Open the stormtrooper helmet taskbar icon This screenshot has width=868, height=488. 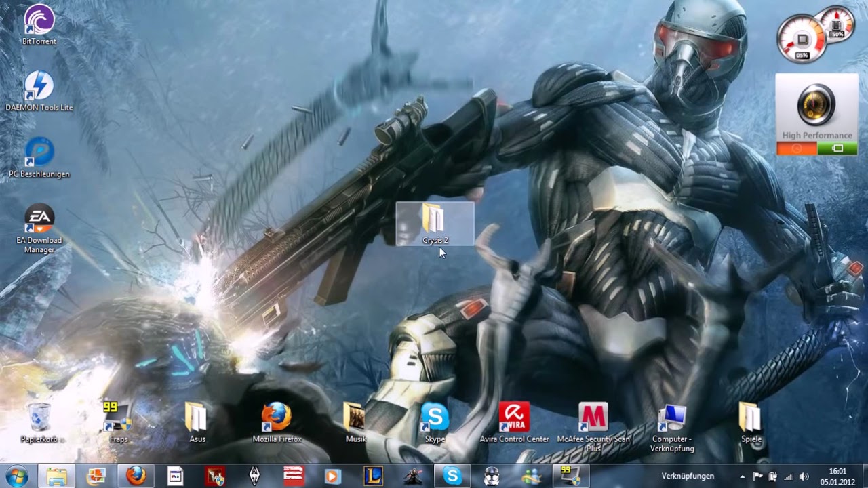[492, 476]
